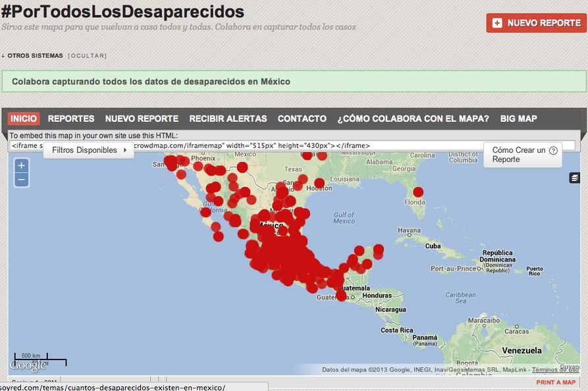Open the REPORTES tab

click(x=71, y=118)
